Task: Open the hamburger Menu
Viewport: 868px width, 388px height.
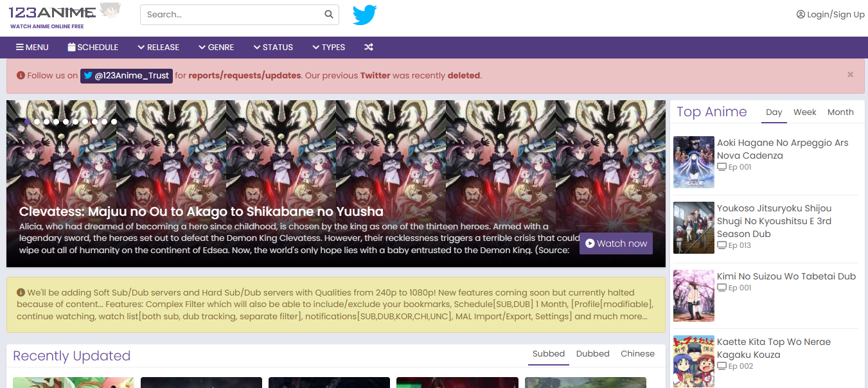Action: [32, 47]
